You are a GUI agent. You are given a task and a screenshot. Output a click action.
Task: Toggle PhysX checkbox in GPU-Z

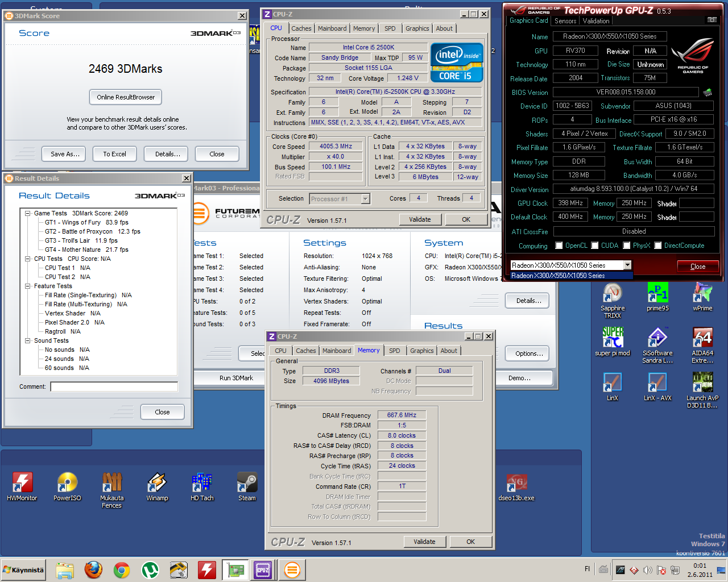click(x=627, y=246)
